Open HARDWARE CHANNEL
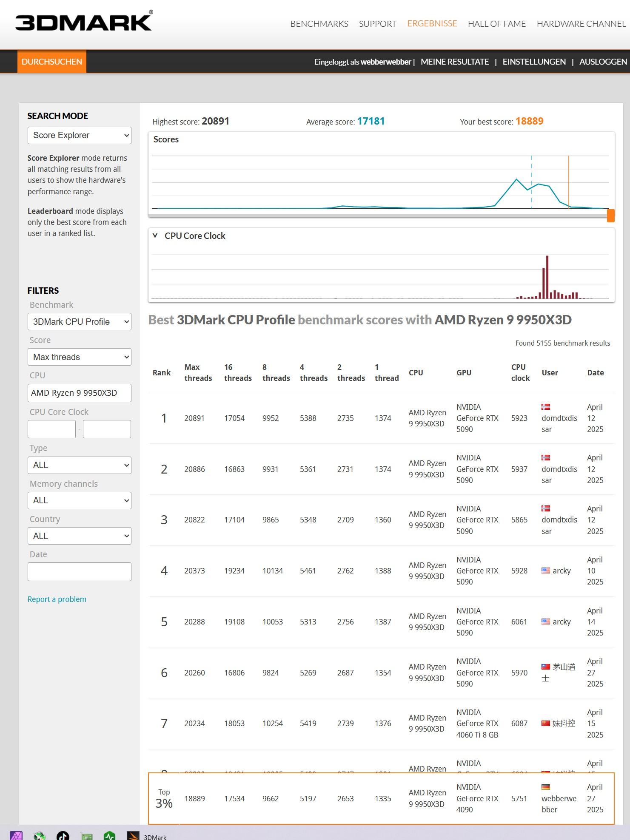The width and height of the screenshot is (630, 840). click(x=581, y=24)
